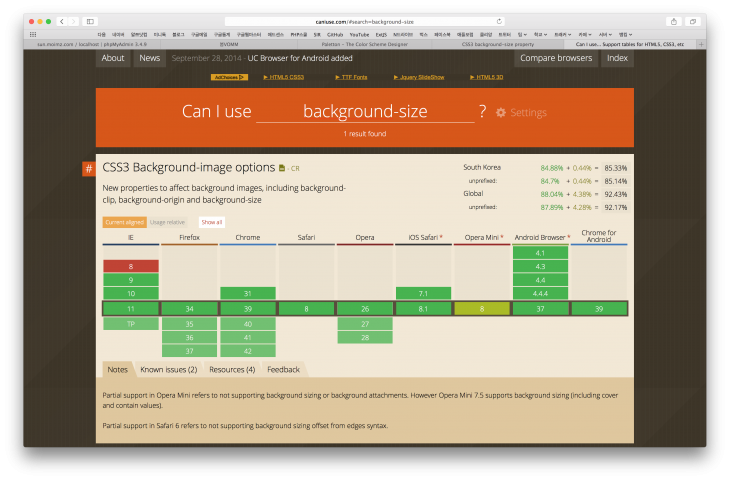This screenshot has height=481, width=730.
Task: Click the spec document icon beside CR
Action: 282,168
